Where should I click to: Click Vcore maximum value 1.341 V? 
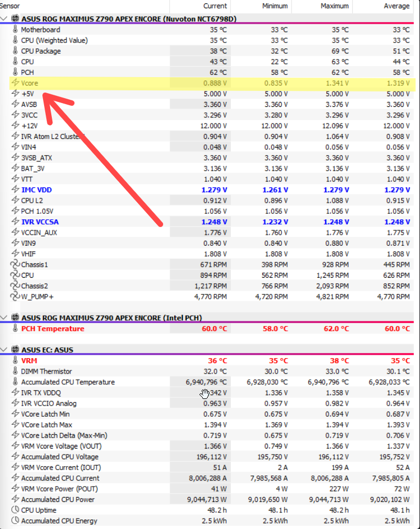coord(337,83)
